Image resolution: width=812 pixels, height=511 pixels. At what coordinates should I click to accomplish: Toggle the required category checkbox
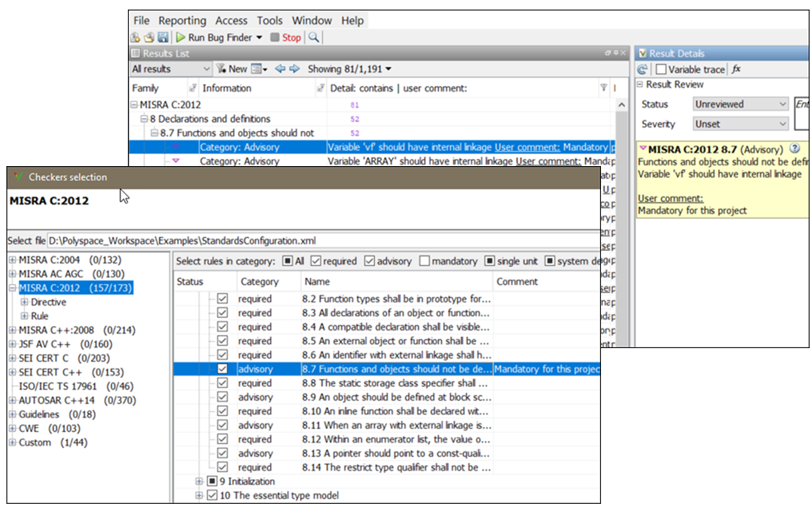(316, 261)
